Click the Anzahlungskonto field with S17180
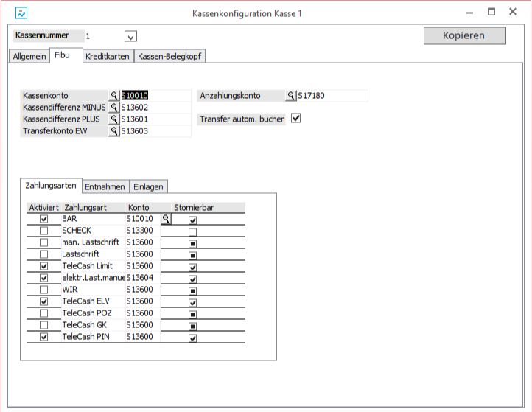This screenshot has height=412, width=532. (332, 96)
